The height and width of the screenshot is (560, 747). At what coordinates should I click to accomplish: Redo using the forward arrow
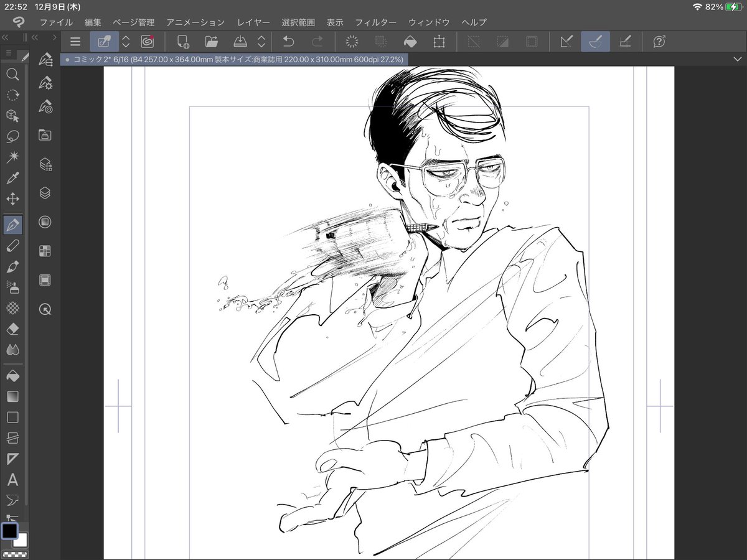(x=317, y=42)
